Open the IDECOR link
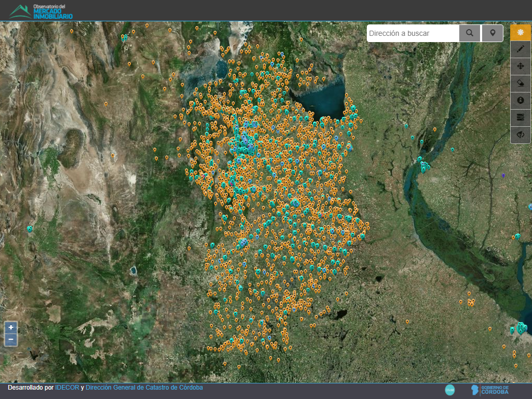 point(67,388)
